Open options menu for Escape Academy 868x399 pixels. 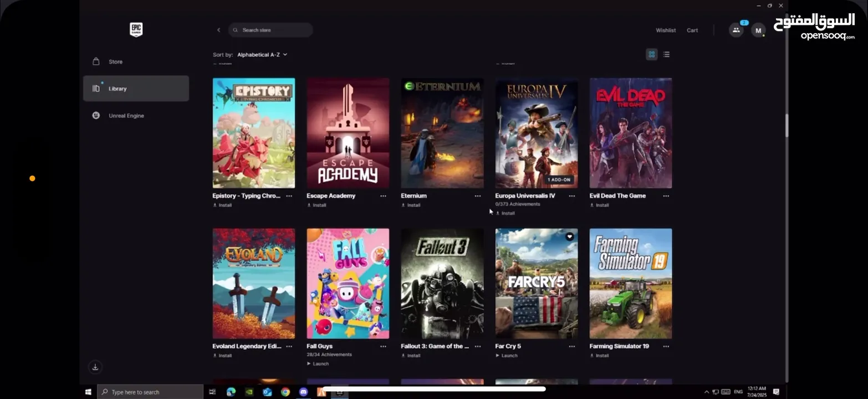tap(384, 196)
